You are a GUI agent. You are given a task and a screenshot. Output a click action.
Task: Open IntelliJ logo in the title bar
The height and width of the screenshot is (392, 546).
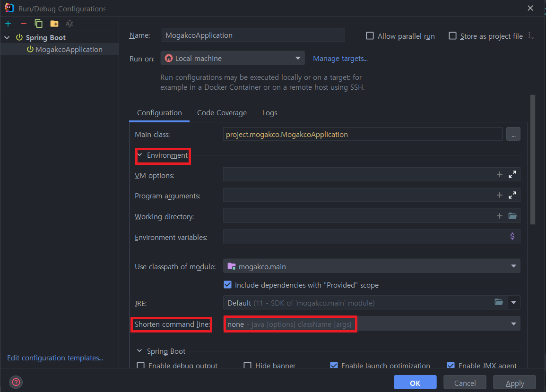(9, 8)
